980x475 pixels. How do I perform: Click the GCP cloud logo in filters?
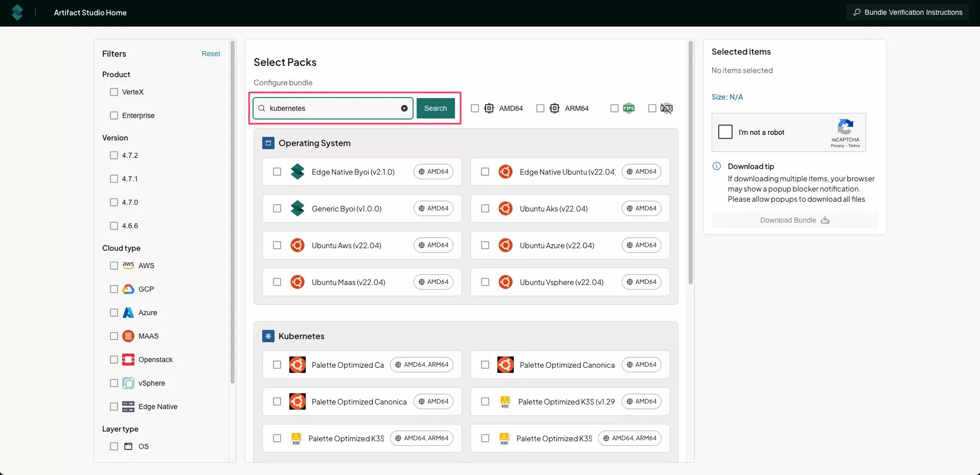[x=128, y=289]
